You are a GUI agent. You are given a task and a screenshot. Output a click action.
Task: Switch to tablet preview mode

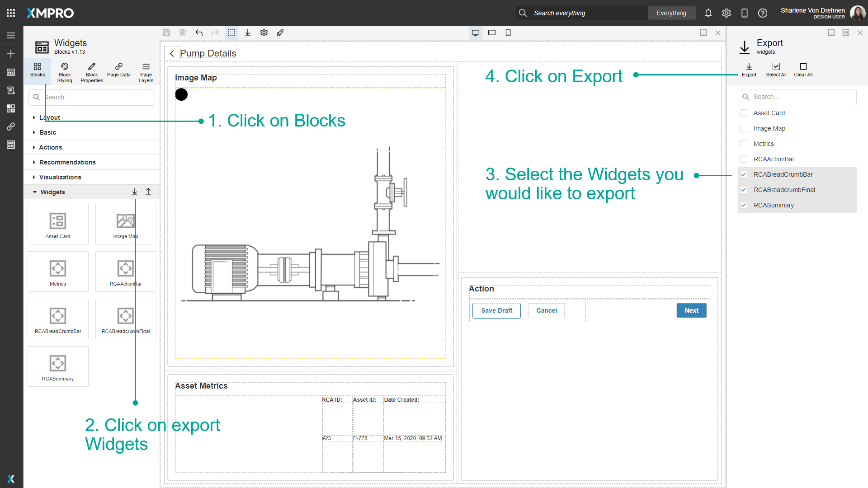492,33
